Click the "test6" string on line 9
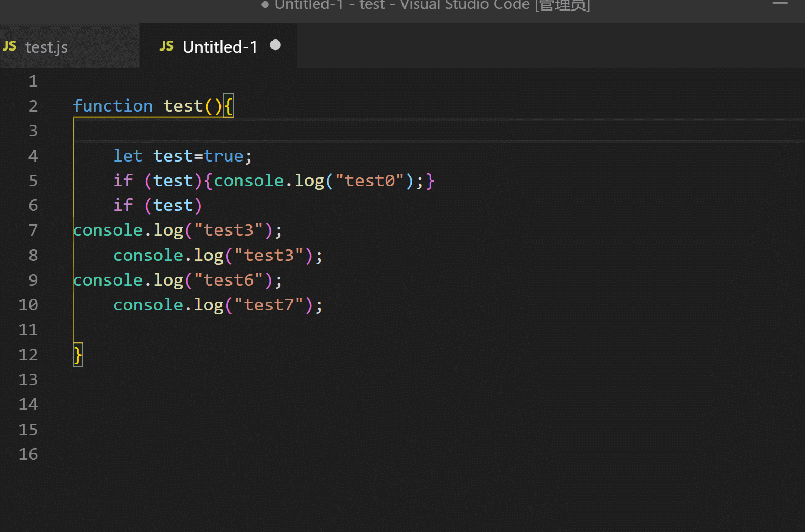 229,280
